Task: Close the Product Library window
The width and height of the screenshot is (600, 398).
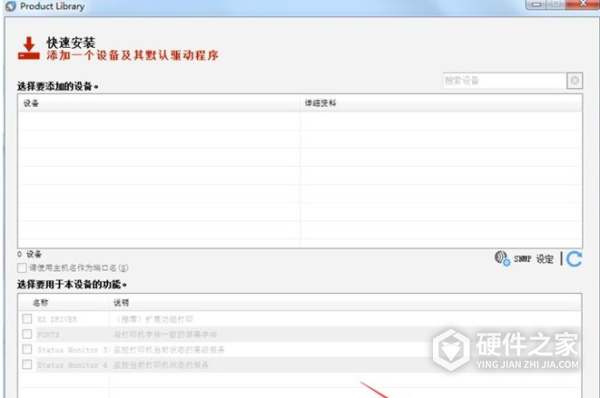Action: (582, 4)
